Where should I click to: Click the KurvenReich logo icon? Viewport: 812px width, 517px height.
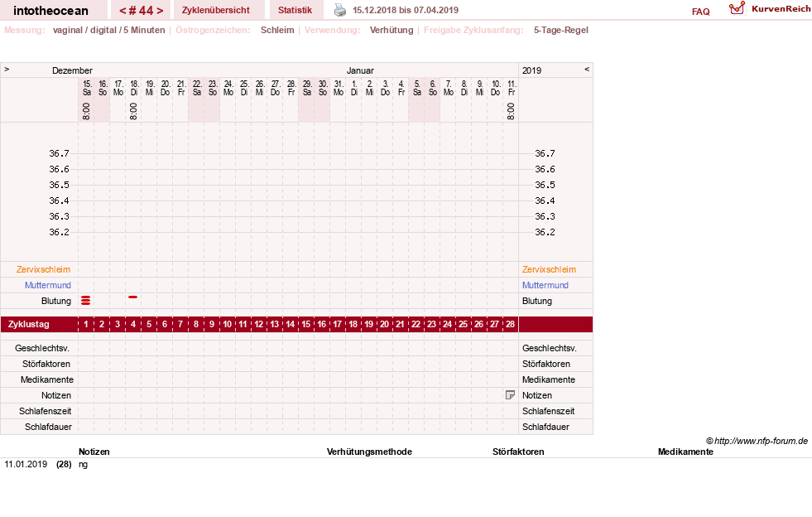point(737,8)
